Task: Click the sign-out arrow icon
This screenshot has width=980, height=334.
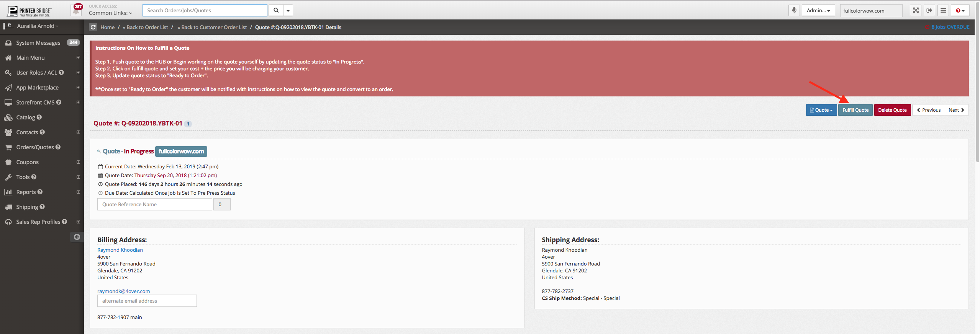Action: tap(929, 10)
